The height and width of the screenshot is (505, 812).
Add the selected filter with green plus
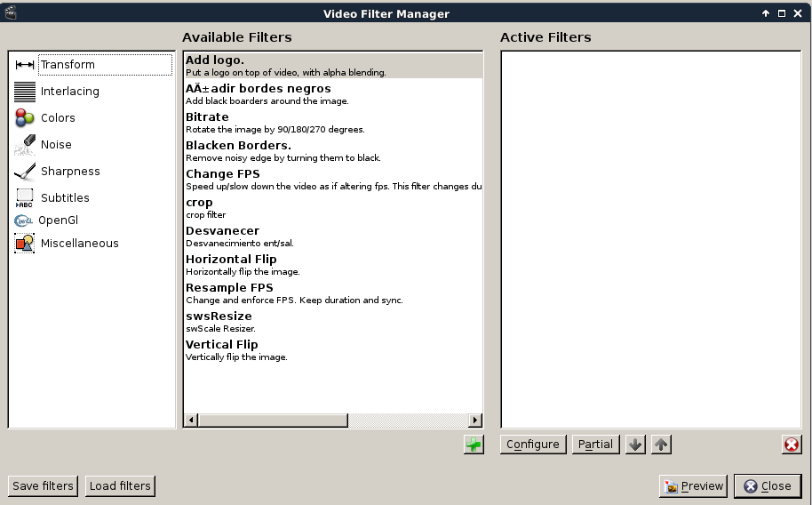click(474, 445)
